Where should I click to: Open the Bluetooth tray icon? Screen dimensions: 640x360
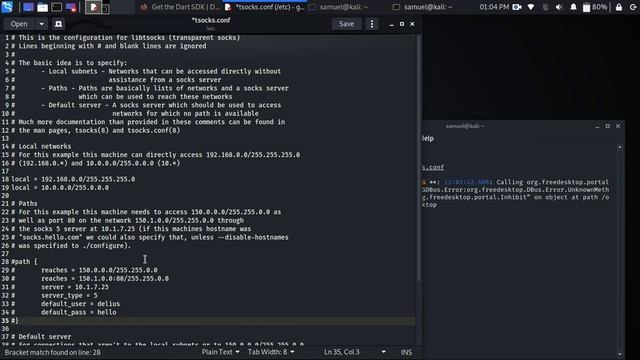coord(546,7)
